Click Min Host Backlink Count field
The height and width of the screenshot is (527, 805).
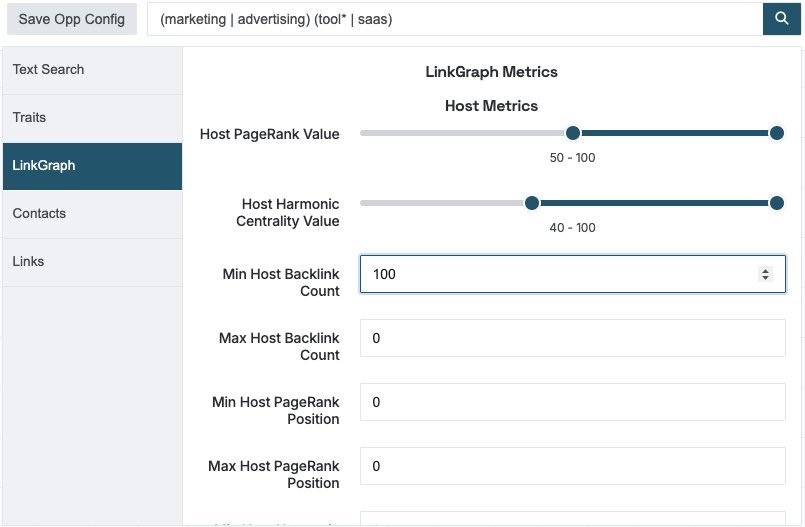coord(572,274)
